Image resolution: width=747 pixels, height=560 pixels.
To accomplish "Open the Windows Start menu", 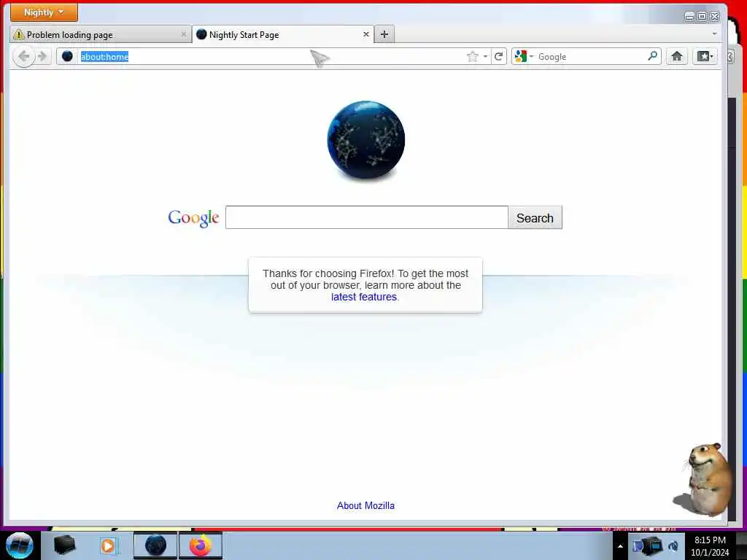I will pos(20,545).
